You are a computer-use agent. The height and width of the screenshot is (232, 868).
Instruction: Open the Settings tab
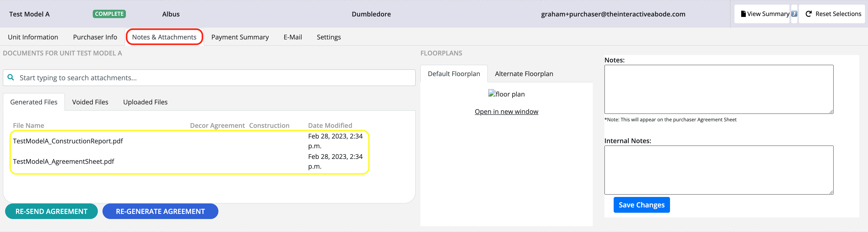pyautogui.click(x=329, y=37)
